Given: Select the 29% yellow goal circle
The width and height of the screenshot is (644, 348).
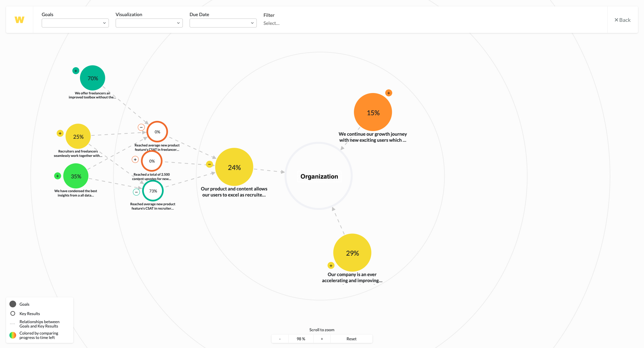Looking at the screenshot, I should [352, 253].
